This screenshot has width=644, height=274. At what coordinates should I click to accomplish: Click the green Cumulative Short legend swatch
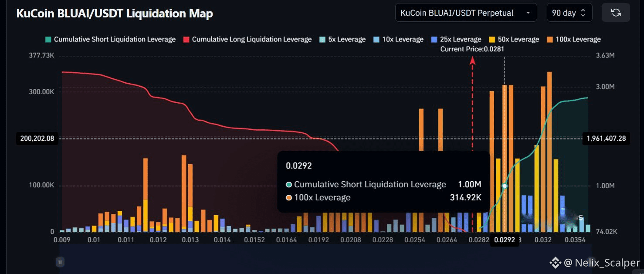point(48,39)
